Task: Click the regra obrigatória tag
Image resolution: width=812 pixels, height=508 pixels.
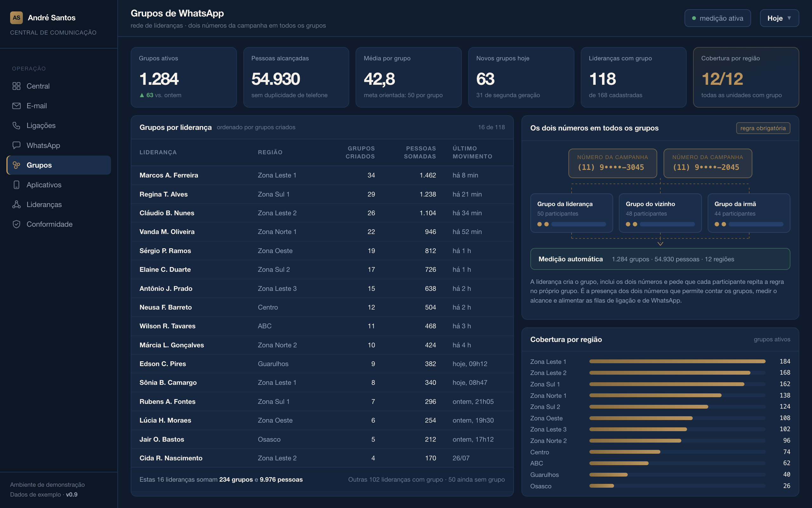Action: coord(763,128)
